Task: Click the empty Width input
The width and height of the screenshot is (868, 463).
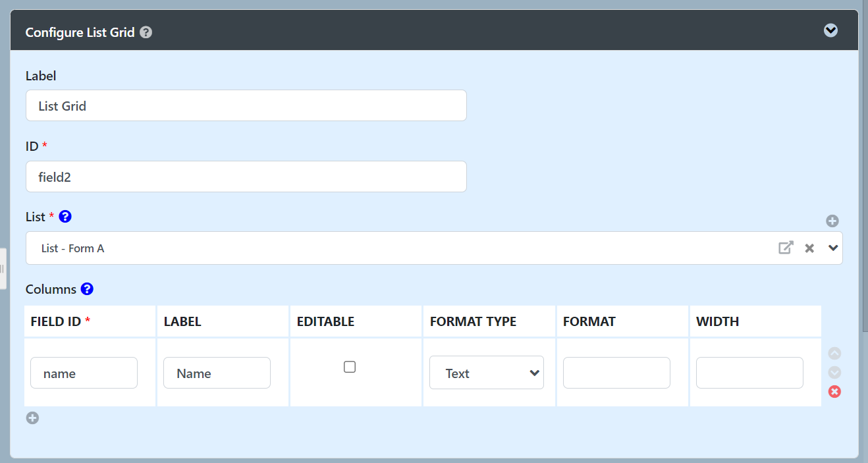Action: point(749,373)
